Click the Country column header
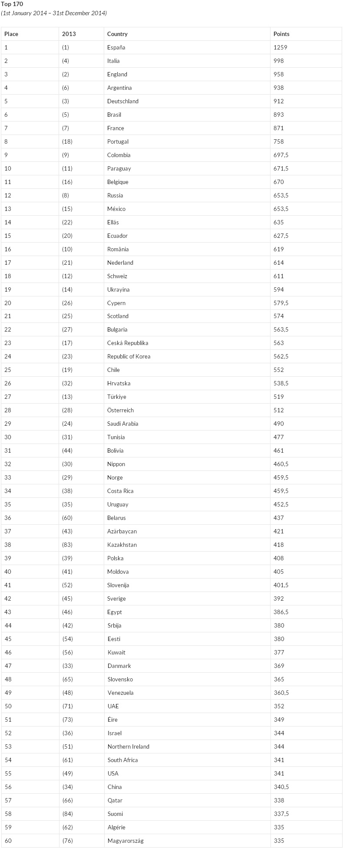This screenshot has width=343, height=868. 117,34
